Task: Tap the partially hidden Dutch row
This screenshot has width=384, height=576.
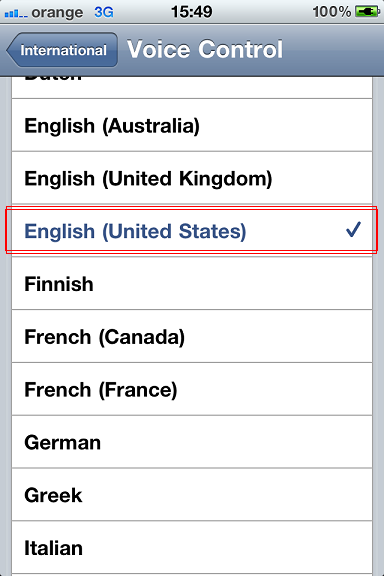Action: (x=192, y=87)
